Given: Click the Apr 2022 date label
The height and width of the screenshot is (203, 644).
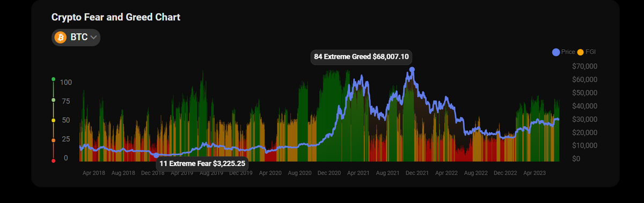Looking at the screenshot, I should click(446, 173).
